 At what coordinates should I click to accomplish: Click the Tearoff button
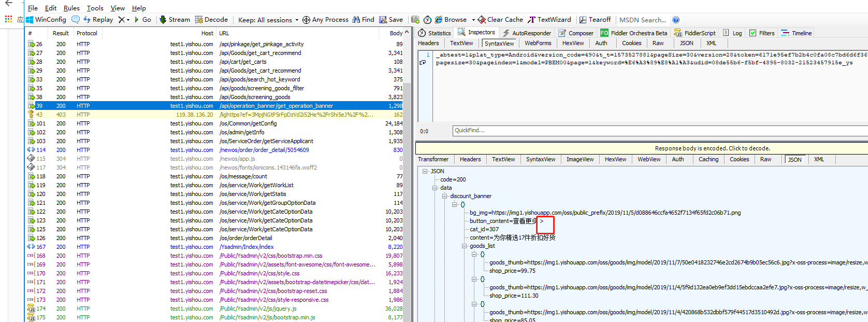pos(595,20)
